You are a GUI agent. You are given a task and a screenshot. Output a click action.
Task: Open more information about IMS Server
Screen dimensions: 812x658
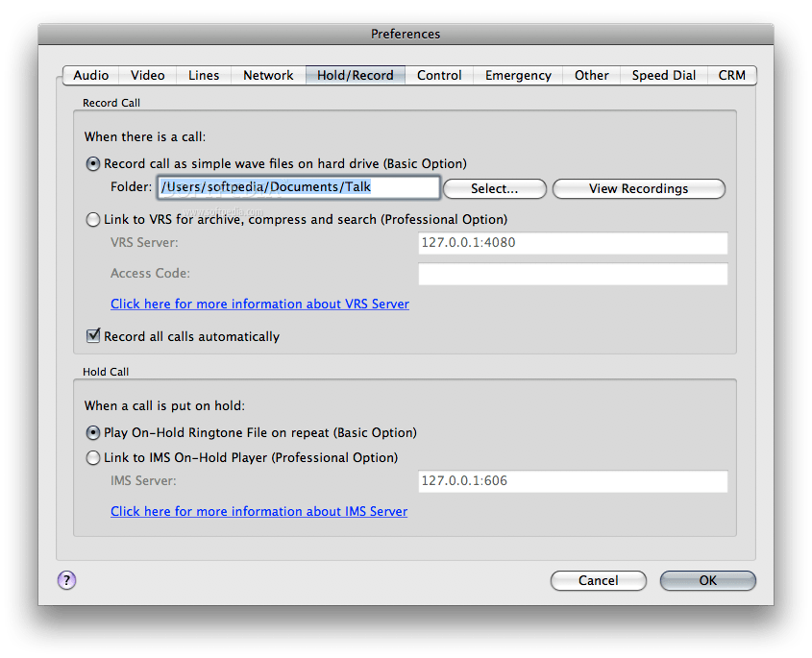click(x=258, y=511)
